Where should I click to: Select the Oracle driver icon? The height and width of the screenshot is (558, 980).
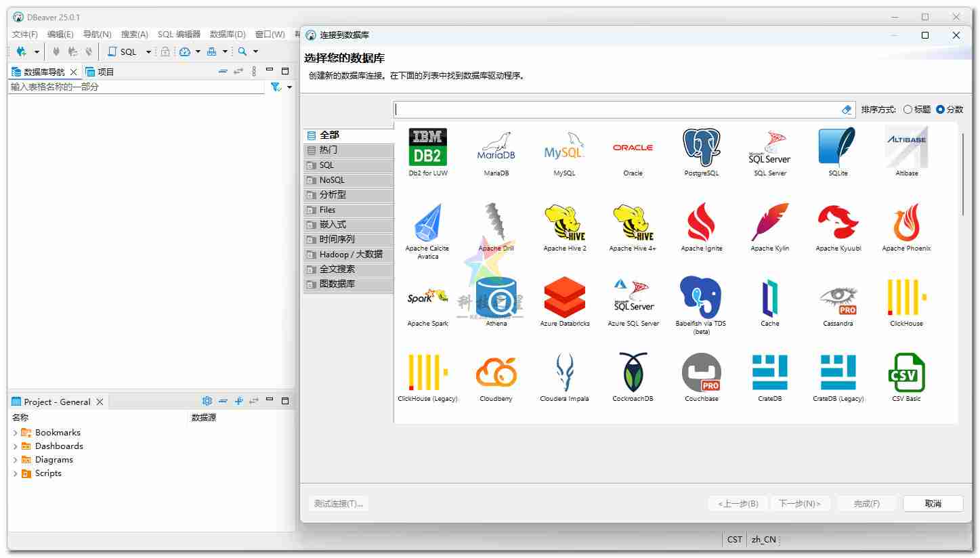[633, 148]
